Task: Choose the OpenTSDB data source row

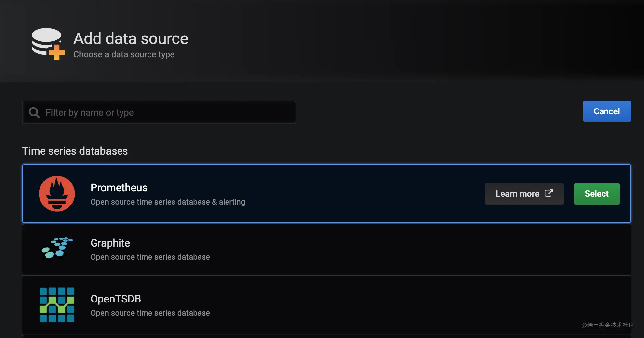Action: pyautogui.click(x=326, y=305)
